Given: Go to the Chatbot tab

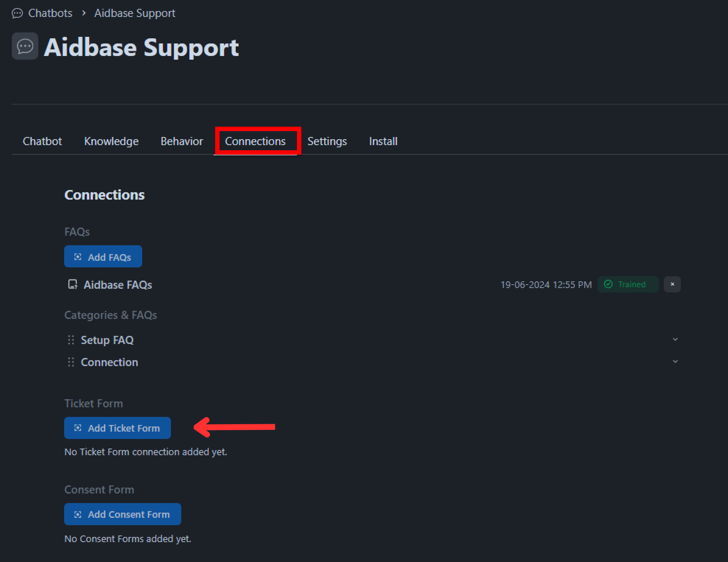Looking at the screenshot, I should pos(42,141).
